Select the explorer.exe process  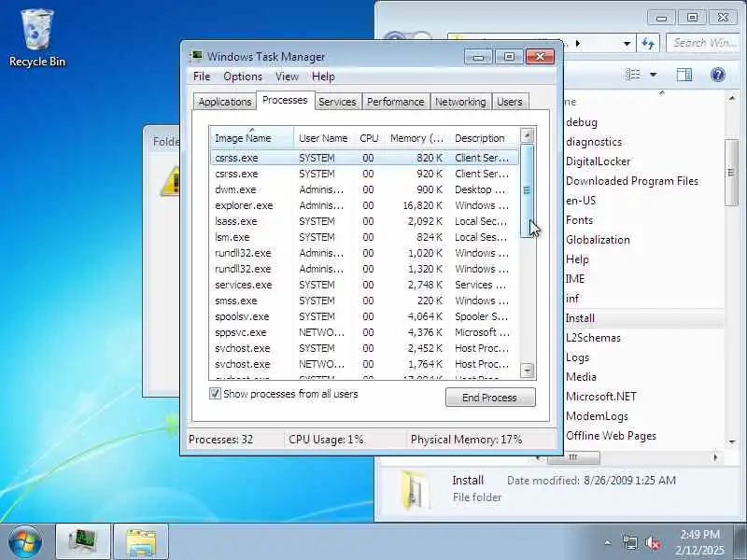pos(364,205)
